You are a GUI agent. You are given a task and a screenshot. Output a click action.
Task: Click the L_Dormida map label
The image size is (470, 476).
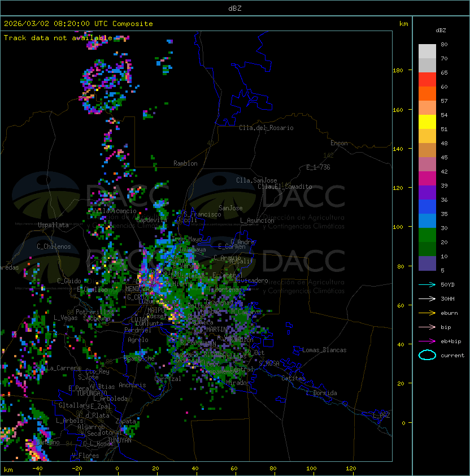(x=321, y=393)
